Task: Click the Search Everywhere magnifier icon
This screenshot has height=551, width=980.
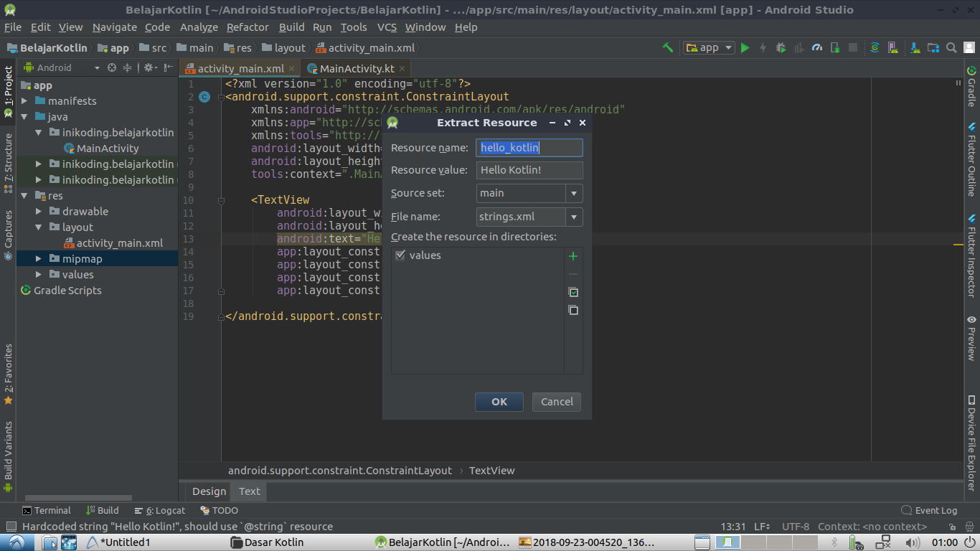Action: pyautogui.click(x=951, y=47)
